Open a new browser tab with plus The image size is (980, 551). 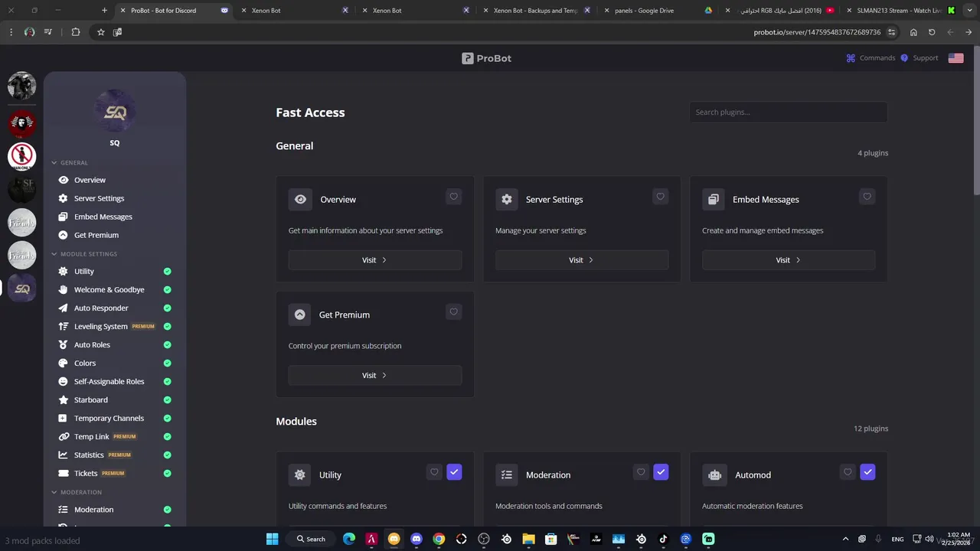coord(105,11)
